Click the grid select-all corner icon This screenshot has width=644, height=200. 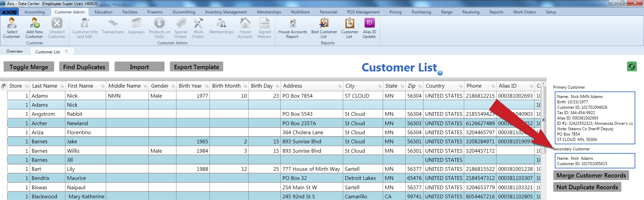[x=4, y=86]
